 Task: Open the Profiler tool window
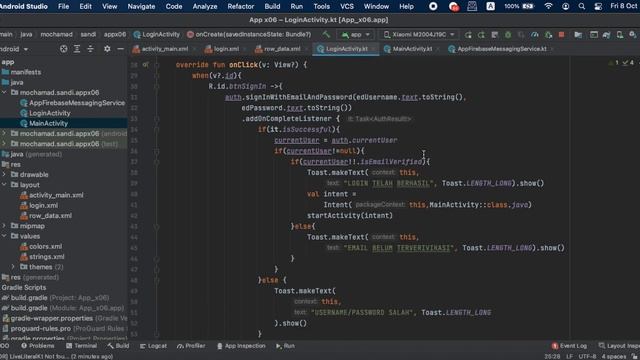tap(191, 346)
